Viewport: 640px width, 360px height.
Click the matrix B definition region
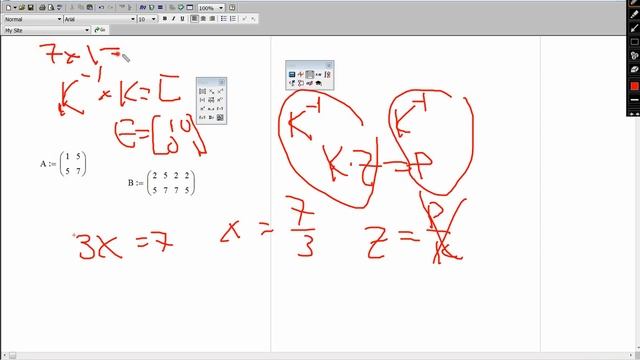pos(161,182)
